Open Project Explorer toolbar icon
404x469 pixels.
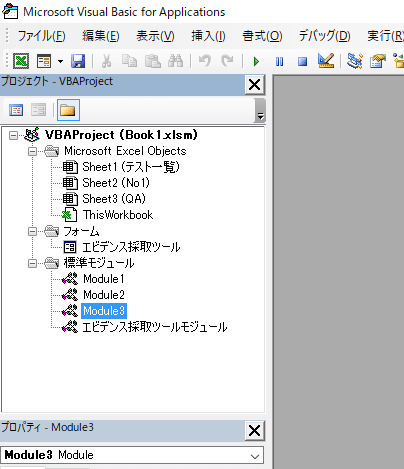point(355,61)
